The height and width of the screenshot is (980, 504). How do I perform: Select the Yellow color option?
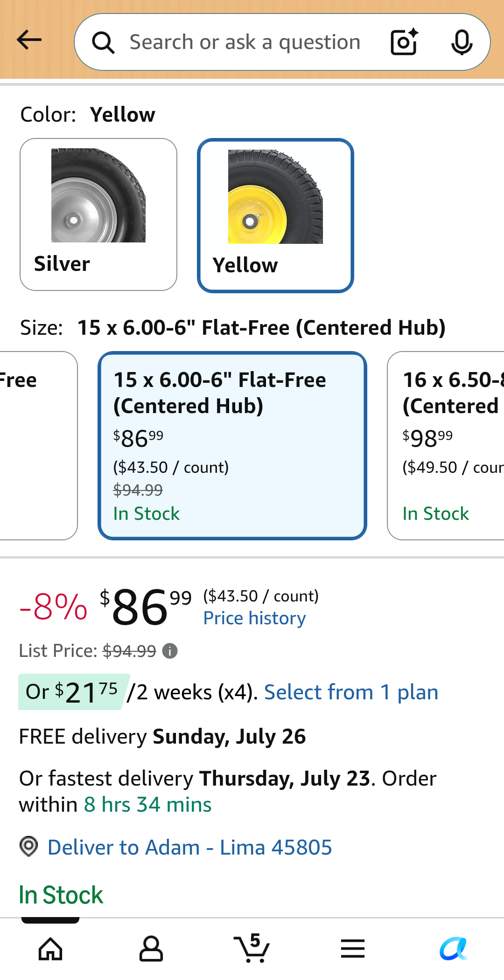275,215
